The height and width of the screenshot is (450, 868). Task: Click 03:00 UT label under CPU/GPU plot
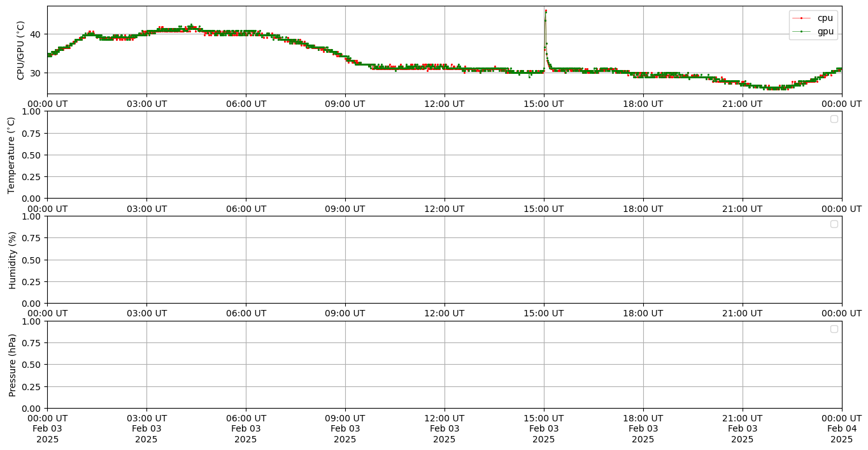point(146,104)
